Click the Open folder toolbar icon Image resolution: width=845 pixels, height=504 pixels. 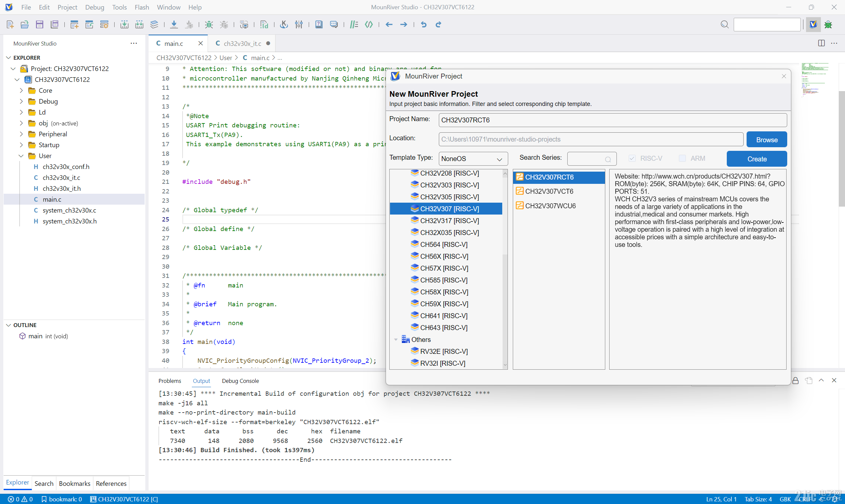coord(24,24)
